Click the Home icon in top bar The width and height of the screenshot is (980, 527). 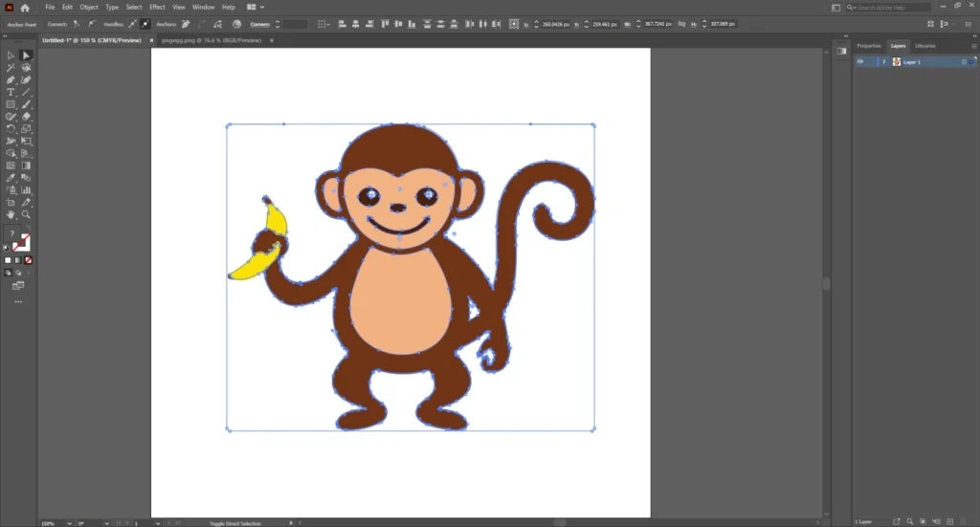[x=25, y=8]
